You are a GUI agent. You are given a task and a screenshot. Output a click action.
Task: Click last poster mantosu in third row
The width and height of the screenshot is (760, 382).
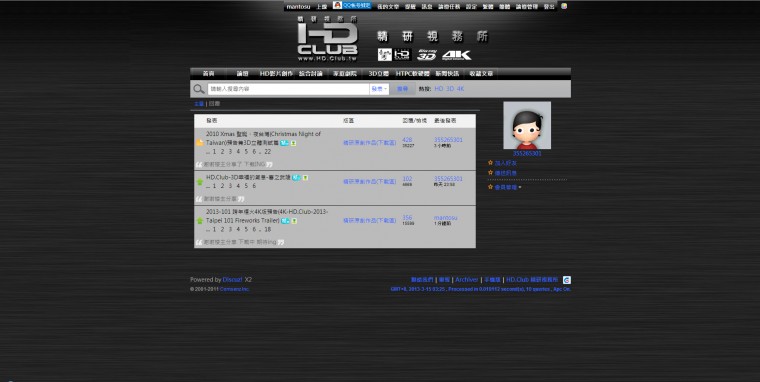pyautogui.click(x=445, y=218)
